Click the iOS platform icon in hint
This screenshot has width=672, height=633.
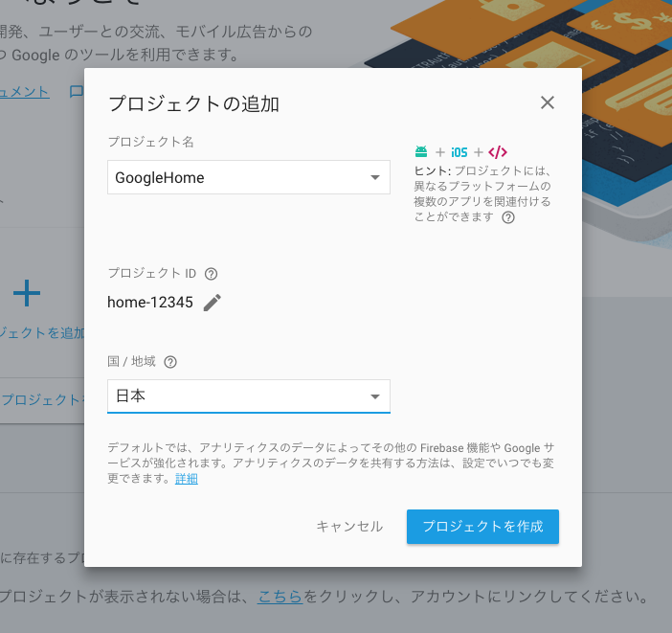click(459, 152)
